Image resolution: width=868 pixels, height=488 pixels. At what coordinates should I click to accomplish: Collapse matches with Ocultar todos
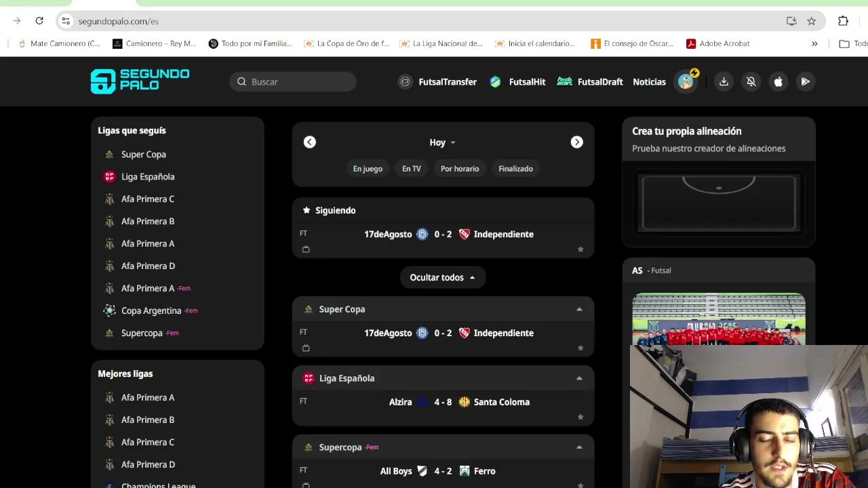(x=442, y=277)
